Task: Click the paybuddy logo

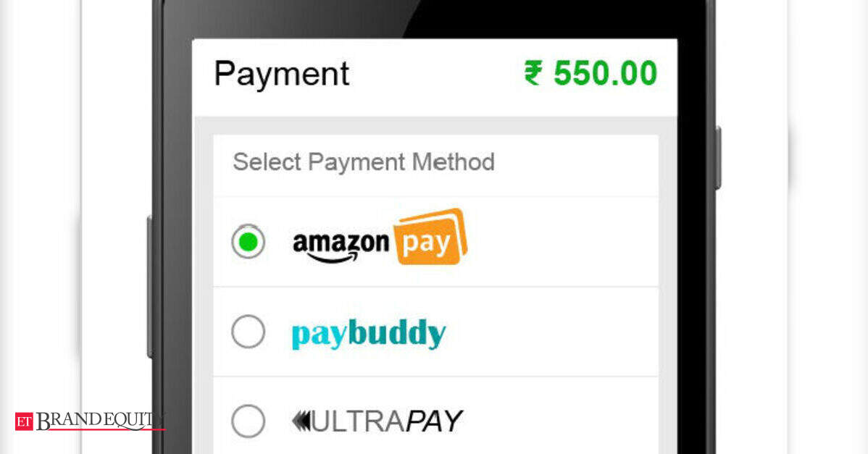Action: 369,334
